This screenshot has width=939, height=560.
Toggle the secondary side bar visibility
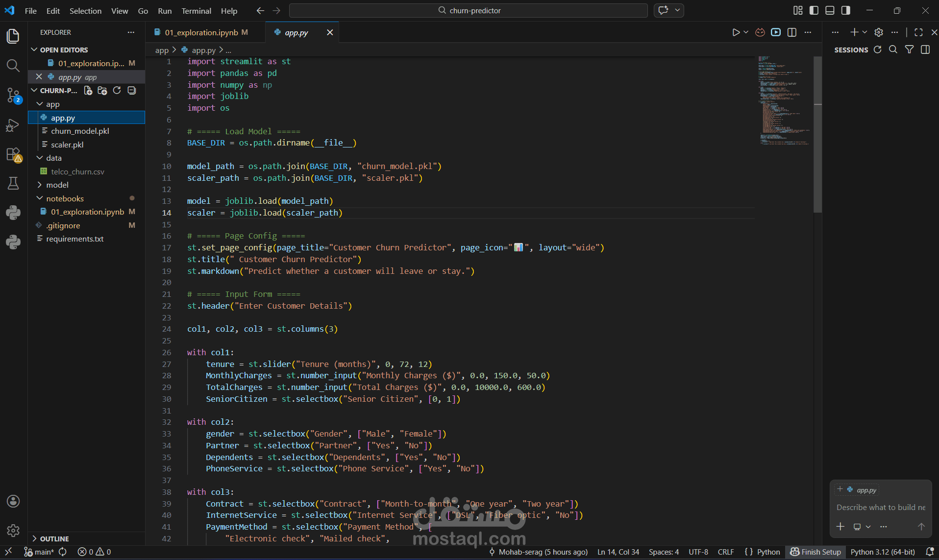tap(846, 11)
